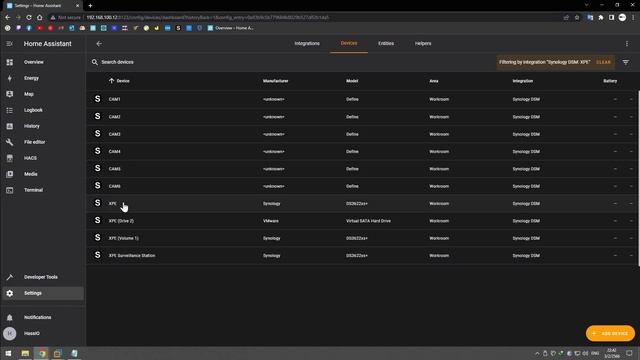Open Notifications panel
Screen dimensions: 640x360
43,317
